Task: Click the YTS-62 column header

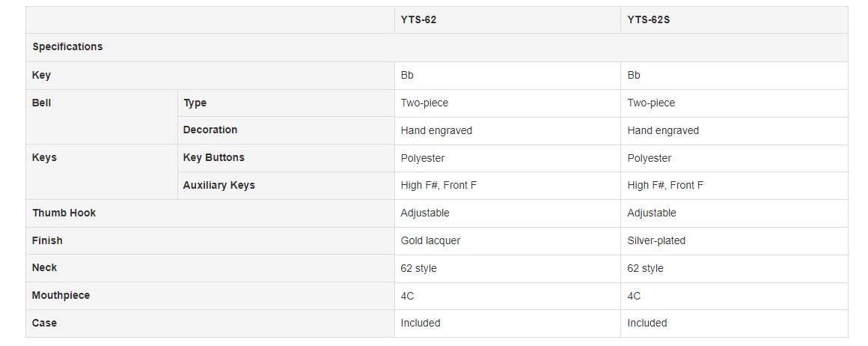Action: pos(418,20)
